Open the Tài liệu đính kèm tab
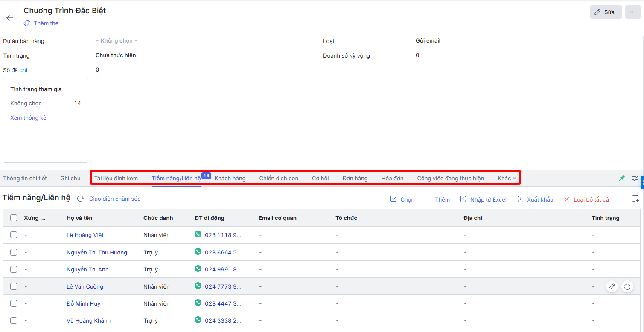Screen dimensions: 644x332 pyautogui.click(x=116, y=178)
